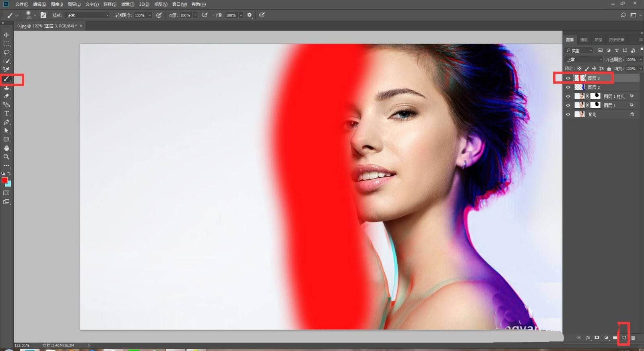Toggle visibility of the 背景 layer

point(568,115)
